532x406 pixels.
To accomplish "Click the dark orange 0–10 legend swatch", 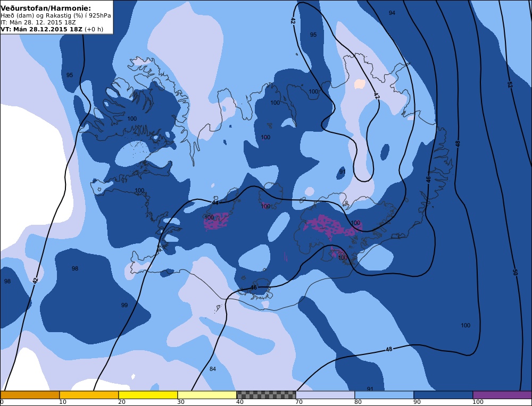I will point(30,395).
